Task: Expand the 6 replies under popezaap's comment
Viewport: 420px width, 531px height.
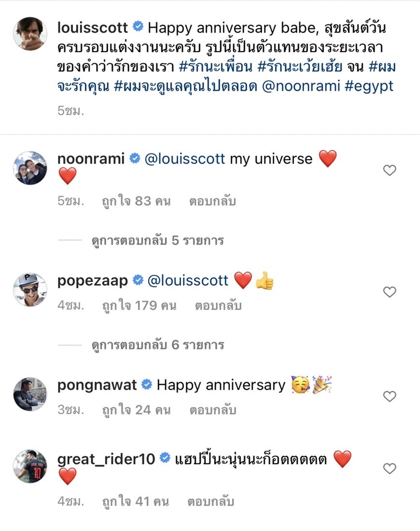Action: tap(157, 345)
